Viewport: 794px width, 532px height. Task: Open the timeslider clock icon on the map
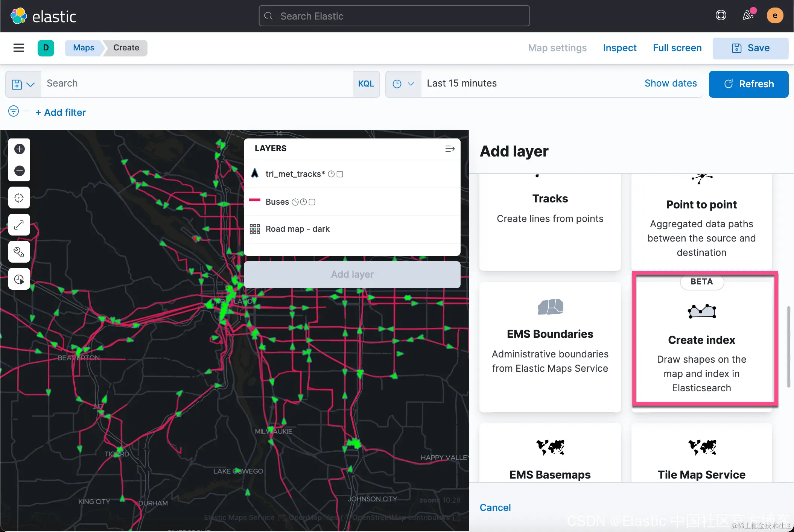19,279
